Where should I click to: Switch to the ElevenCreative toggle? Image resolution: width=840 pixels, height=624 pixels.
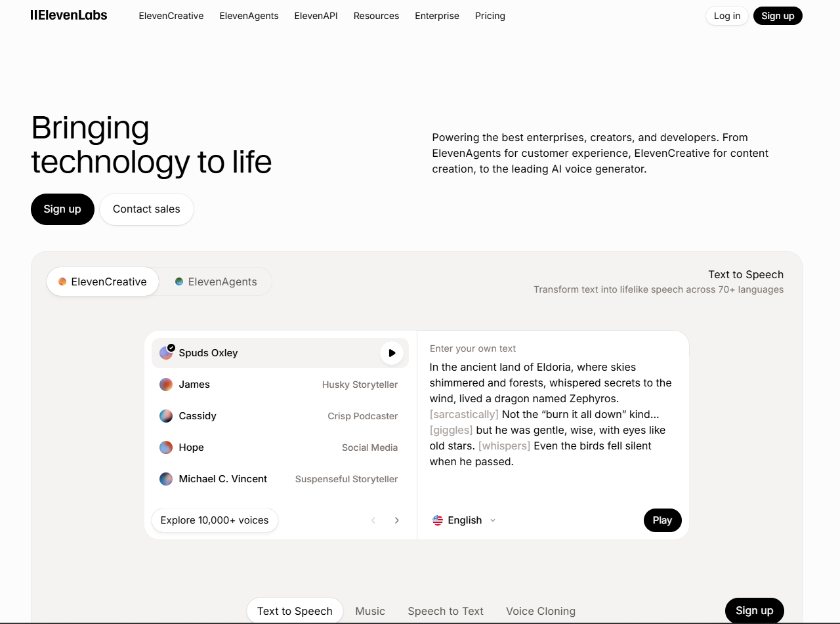coord(102,281)
